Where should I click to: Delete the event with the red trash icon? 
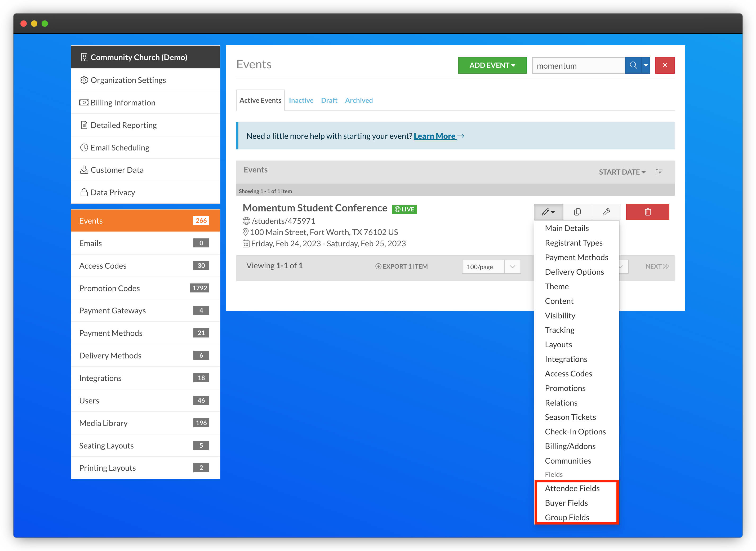pos(647,212)
